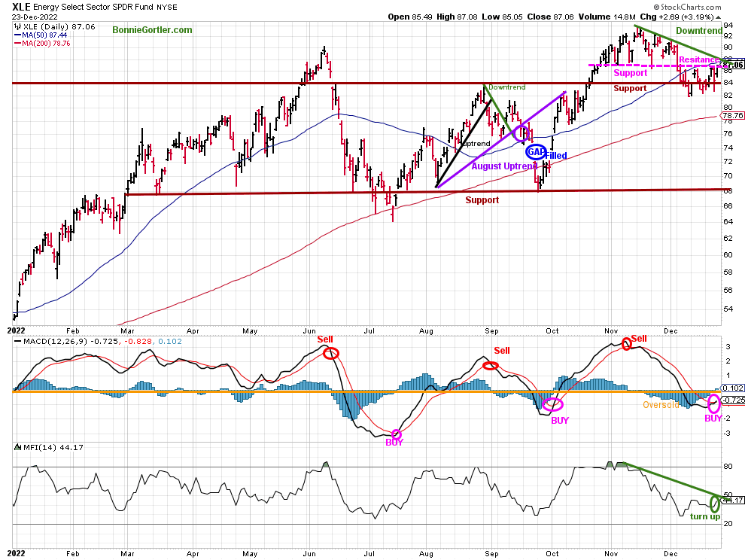Viewport: 745px width, 560px height.
Task: Click the small green Downtrend label near September
Action: point(507,87)
